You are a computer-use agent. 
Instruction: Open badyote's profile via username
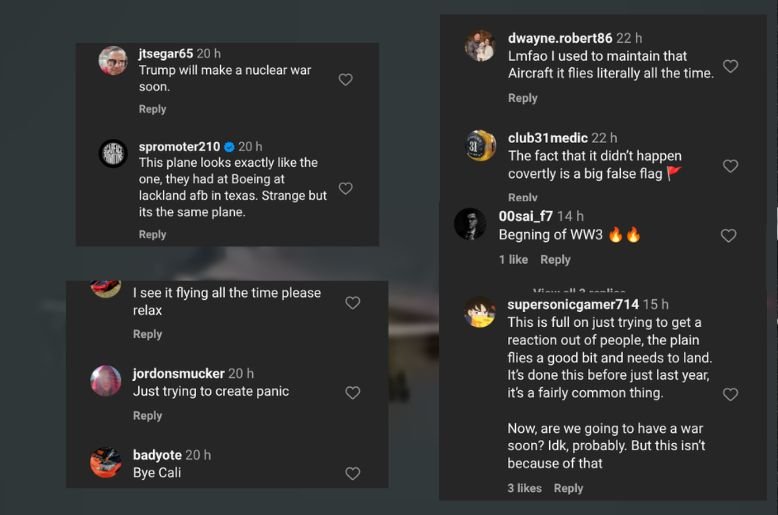(x=157, y=455)
